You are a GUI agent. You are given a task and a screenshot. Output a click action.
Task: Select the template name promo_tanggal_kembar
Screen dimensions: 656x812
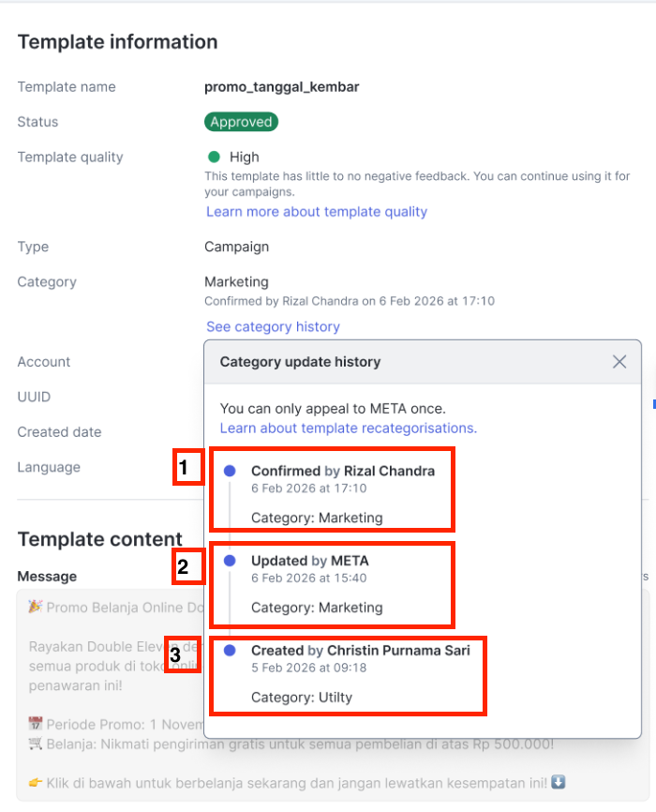(282, 87)
